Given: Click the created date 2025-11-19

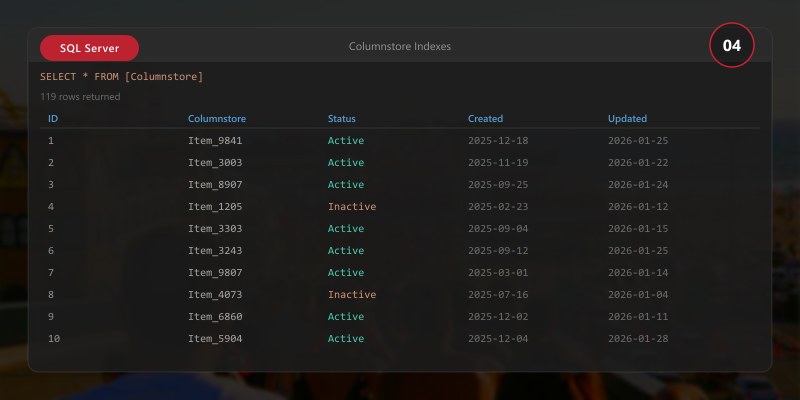Looking at the screenshot, I should pos(498,162).
